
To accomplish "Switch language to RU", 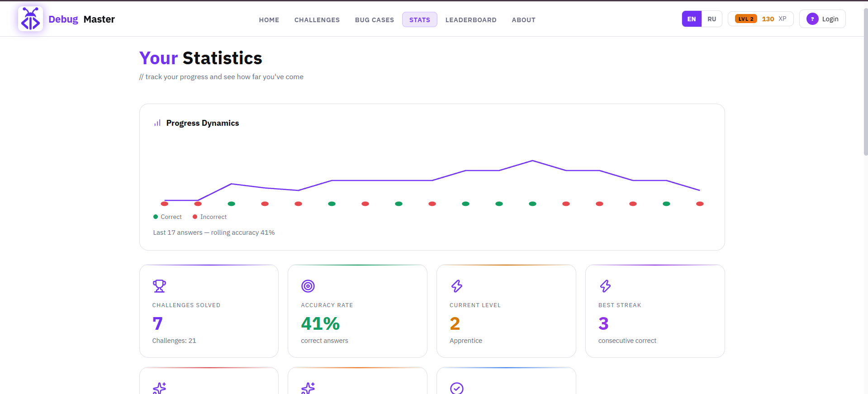I will pos(711,19).
